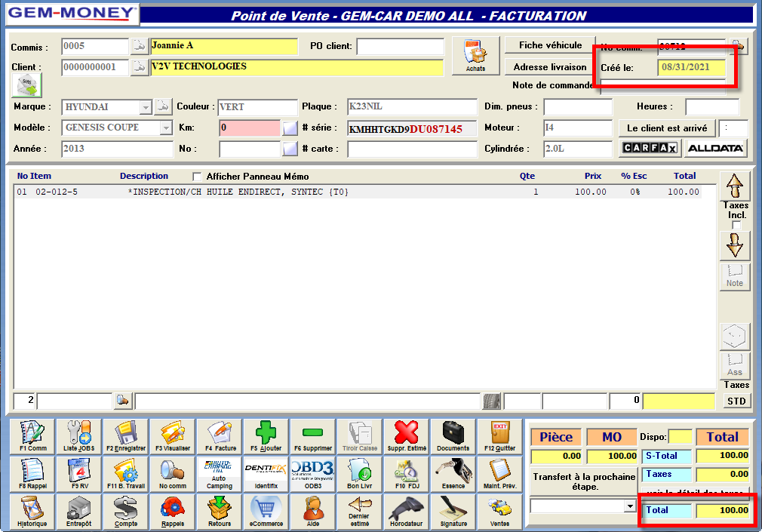This screenshot has height=532, width=762.
Task: Open F8 Rappel reminders
Action: click(33, 474)
